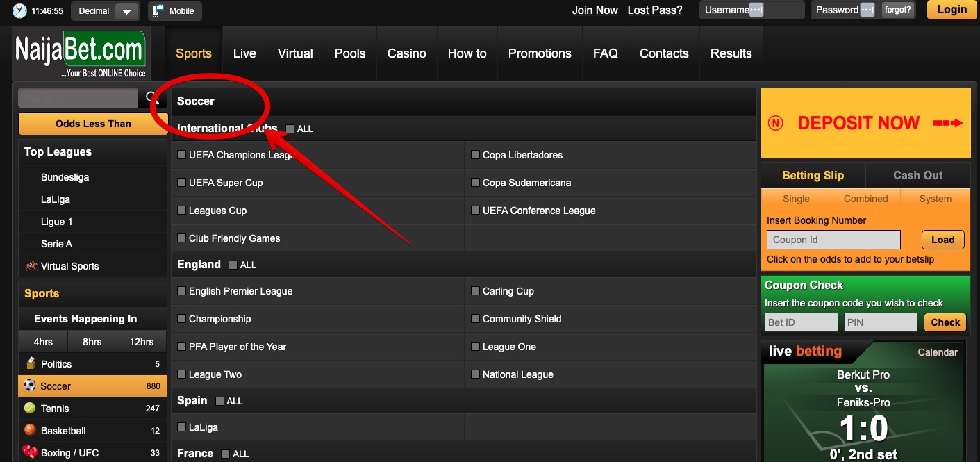Click the Soccer ball icon
The height and width of the screenshot is (462, 980).
click(x=29, y=386)
